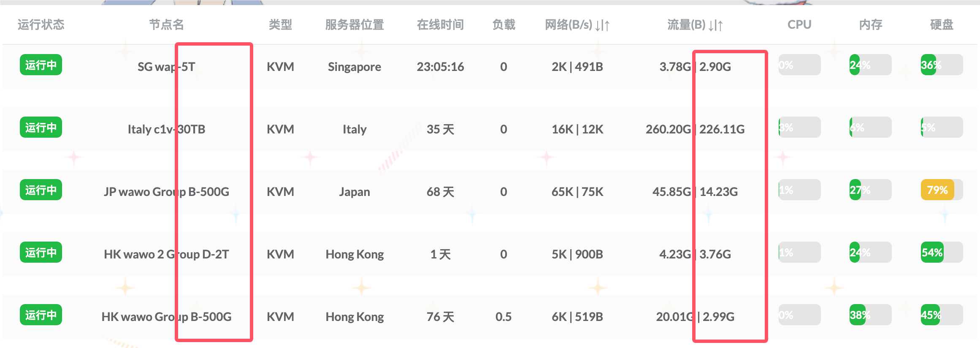
Task: Expand the Italy c1v-30TB node row
Action: pos(166,129)
